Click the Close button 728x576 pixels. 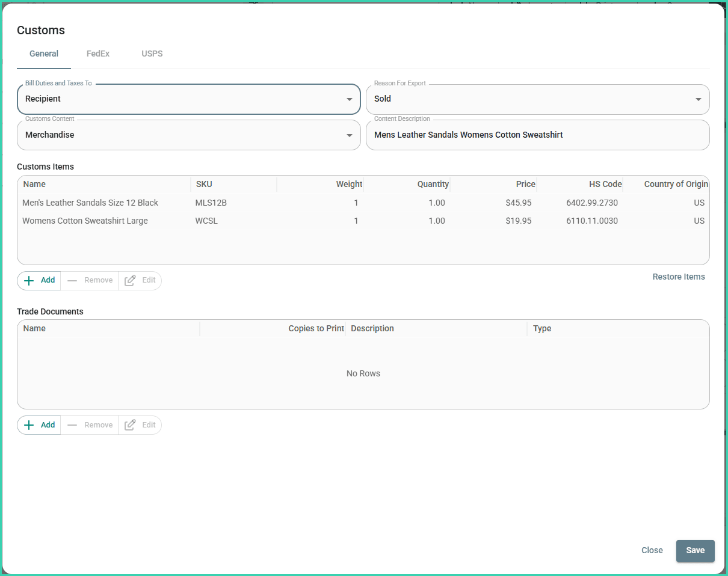(652, 550)
